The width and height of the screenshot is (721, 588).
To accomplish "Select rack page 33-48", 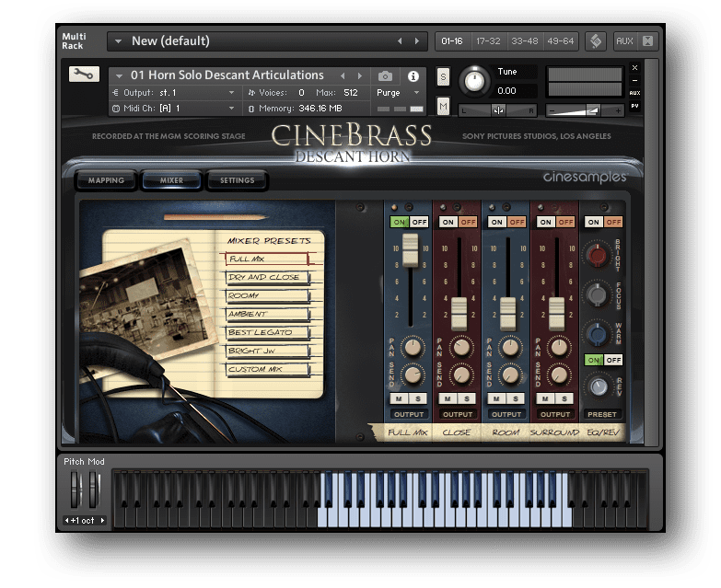I will pyautogui.click(x=525, y=40).
